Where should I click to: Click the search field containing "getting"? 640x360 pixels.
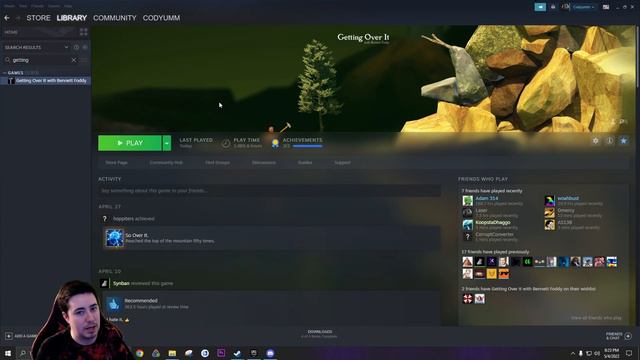tap(40, 60)
